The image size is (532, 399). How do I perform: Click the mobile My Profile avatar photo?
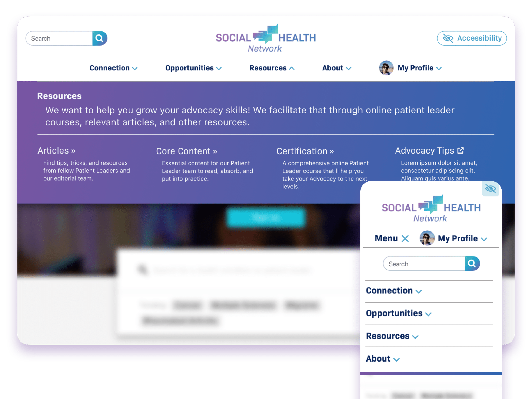pyautogui.click(x=427, y=238)
